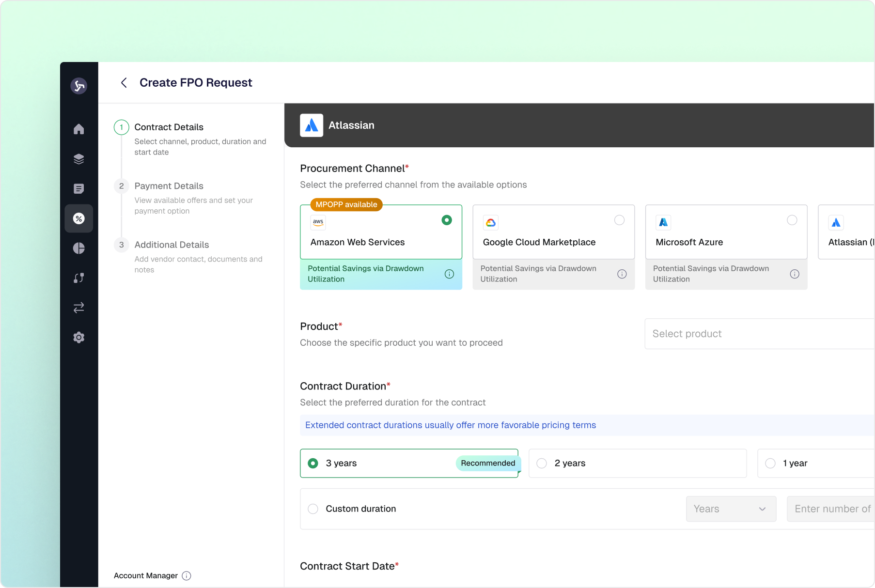Click the AWS logo icon
Viewport: 875px width, 588px height.
tap(318, 222)
